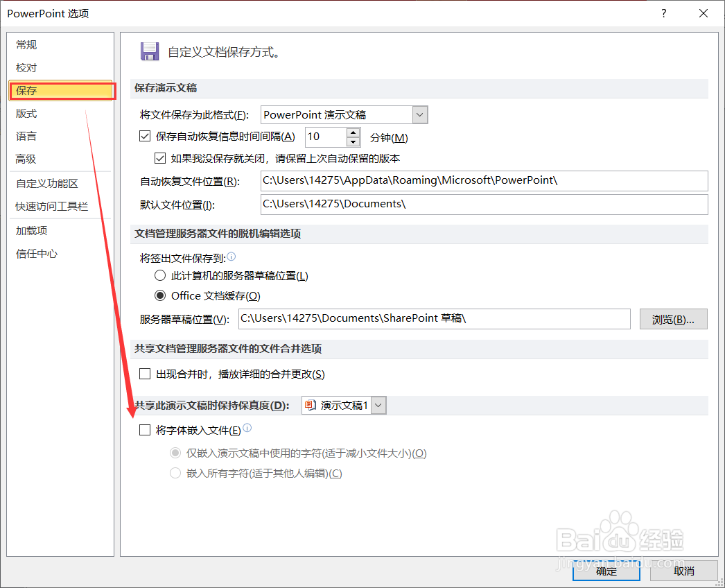Select 此计算机的服务器草稿位置 radio button
This screenshot has width=725, height=588.
tap(160, 275)
